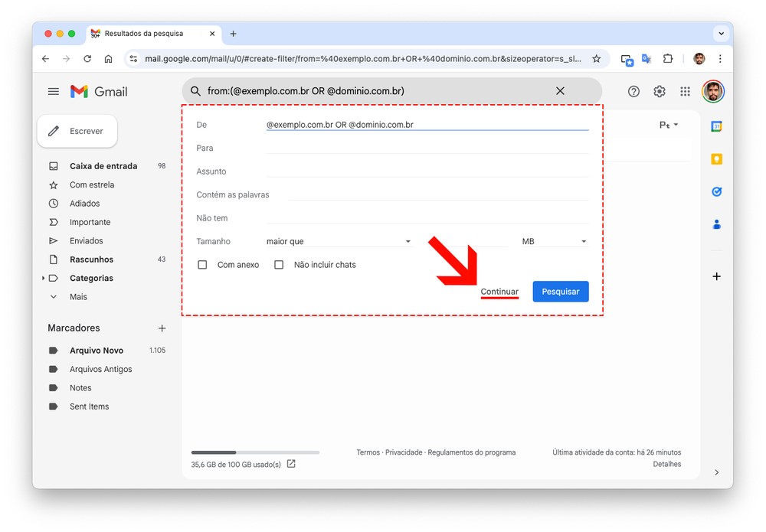Image resolution: width=766 pixels, height=532 pixels.
Task: Enable the Com anexo checkbox
Action: click(203, 265)
